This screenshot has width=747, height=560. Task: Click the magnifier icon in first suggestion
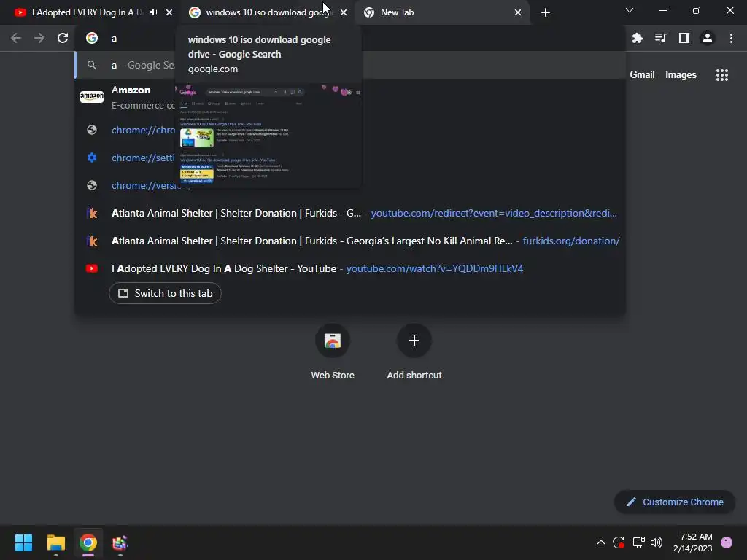pos(92,65)
